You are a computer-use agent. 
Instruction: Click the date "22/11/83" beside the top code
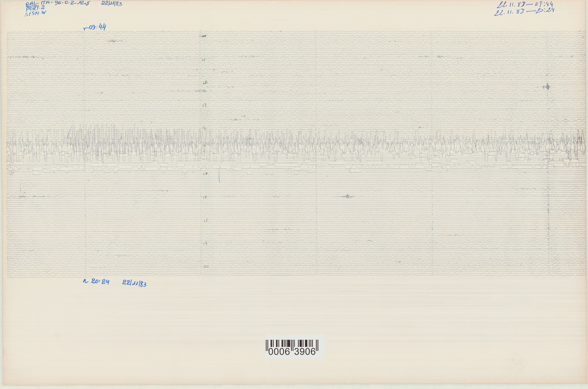tap(112, 4)
